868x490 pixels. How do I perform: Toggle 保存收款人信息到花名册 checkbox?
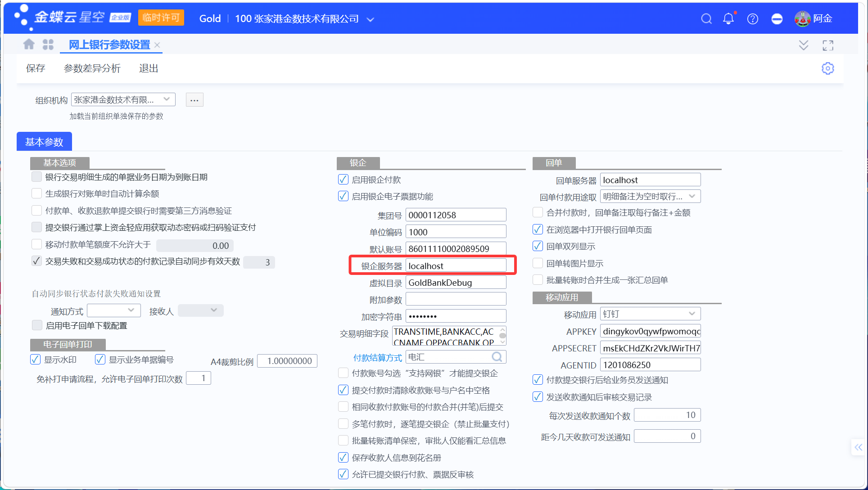tap(343, 458)
